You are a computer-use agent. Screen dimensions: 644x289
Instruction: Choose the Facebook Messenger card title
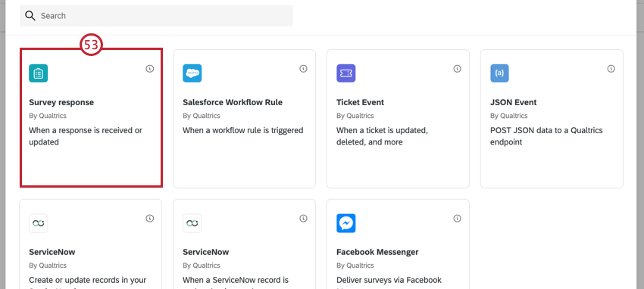[377, 252]
